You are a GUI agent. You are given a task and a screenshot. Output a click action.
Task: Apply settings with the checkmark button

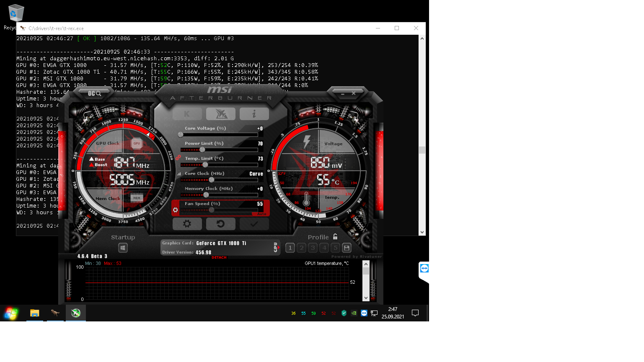click(x=254, y=224)
